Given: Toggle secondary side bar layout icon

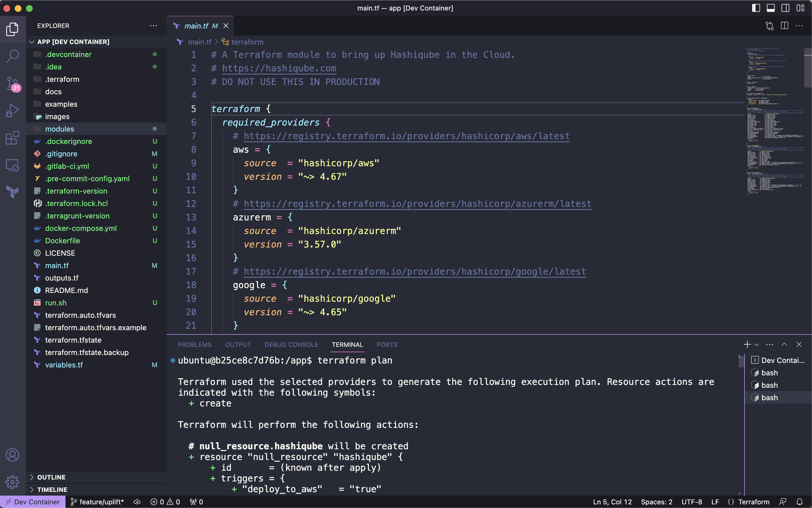Looking at the screenshot, I should [785, 8].
